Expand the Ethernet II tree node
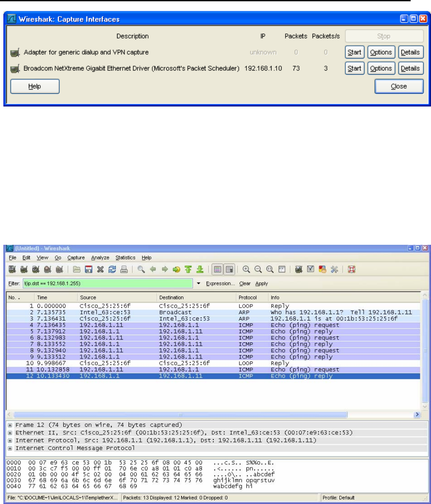Screen dimensions: 431x504 [10, 433]
